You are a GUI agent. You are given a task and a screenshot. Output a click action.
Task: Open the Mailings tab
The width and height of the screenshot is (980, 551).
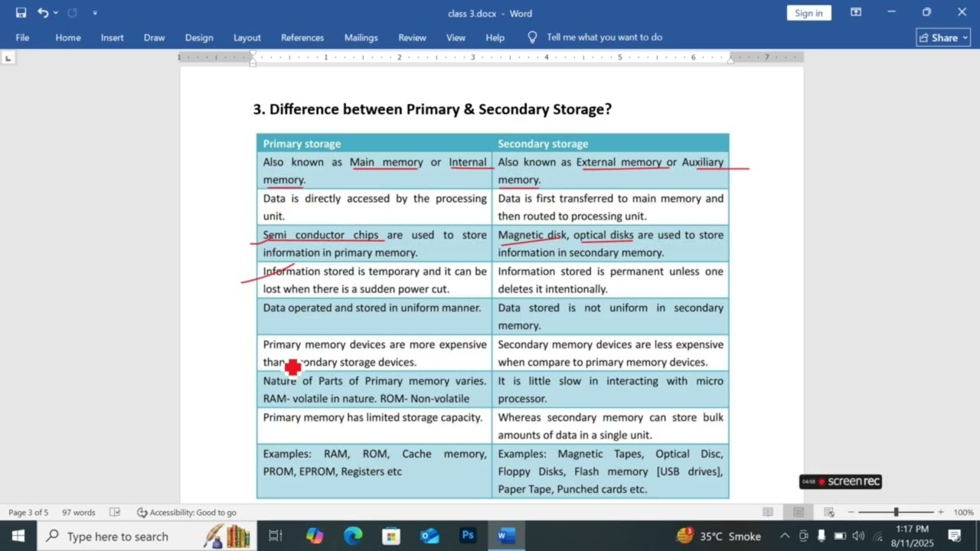click(x=361, y=37)
